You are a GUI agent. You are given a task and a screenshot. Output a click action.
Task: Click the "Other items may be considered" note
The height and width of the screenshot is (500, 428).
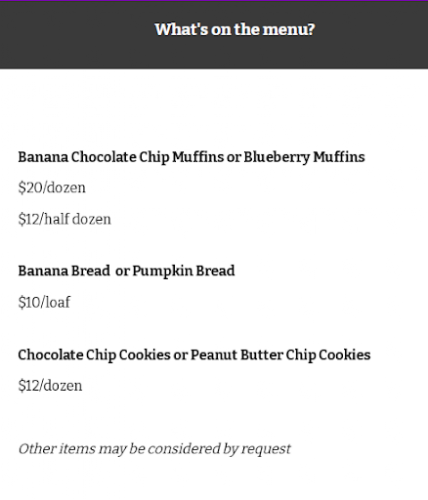[x=154, y=449]
